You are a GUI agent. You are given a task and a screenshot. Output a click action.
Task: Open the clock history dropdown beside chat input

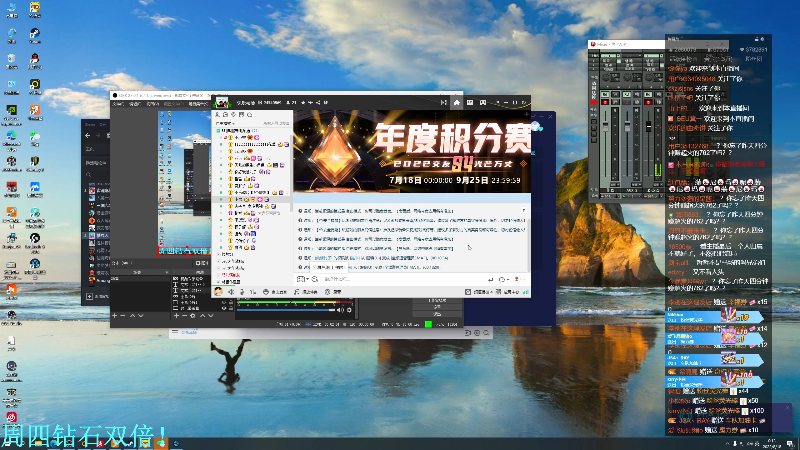point(504,280)
